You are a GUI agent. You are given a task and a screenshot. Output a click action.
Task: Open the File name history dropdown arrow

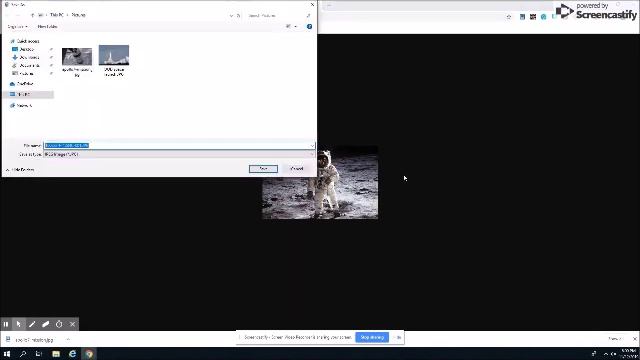(312, 145)
